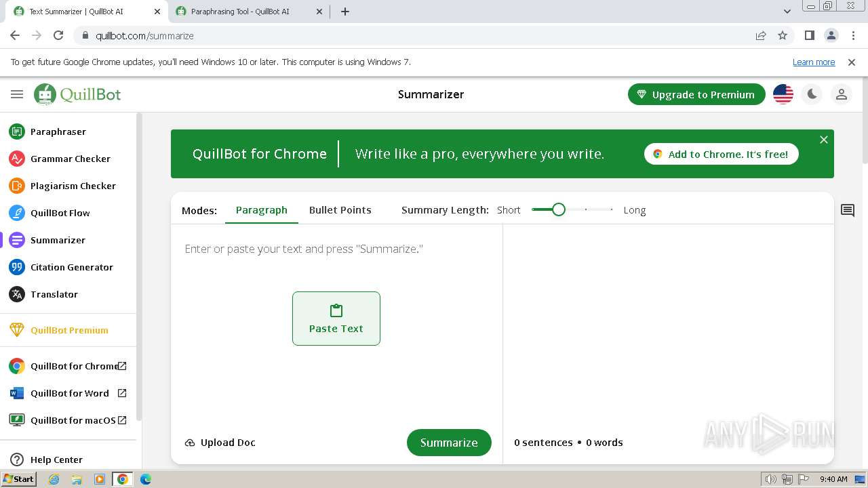Image resolution: width=868 pixels, height=488 pixels.
Task: Click the text input area
Action: [336, 249]
